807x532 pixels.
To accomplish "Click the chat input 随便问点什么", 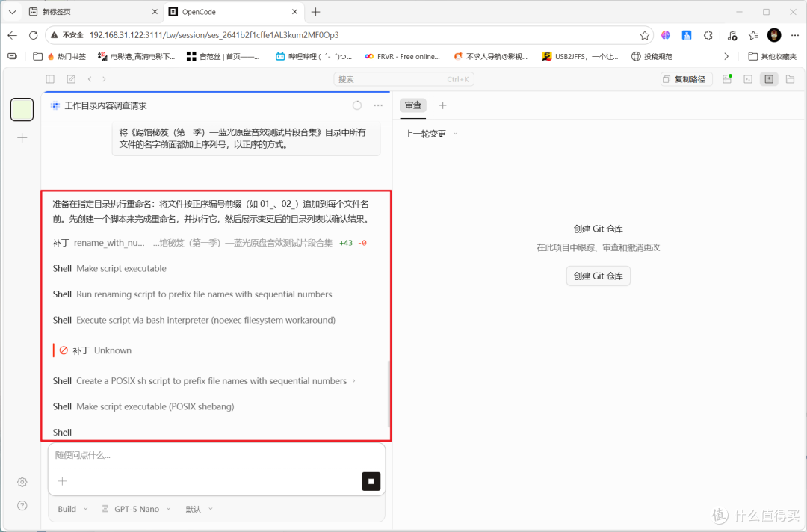I will coord(216,455).
